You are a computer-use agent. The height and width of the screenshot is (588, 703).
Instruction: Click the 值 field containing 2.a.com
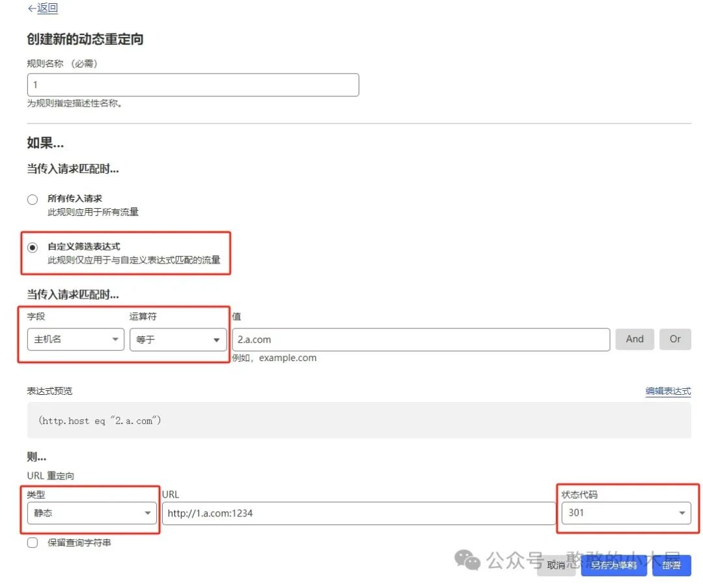point(420,340)
